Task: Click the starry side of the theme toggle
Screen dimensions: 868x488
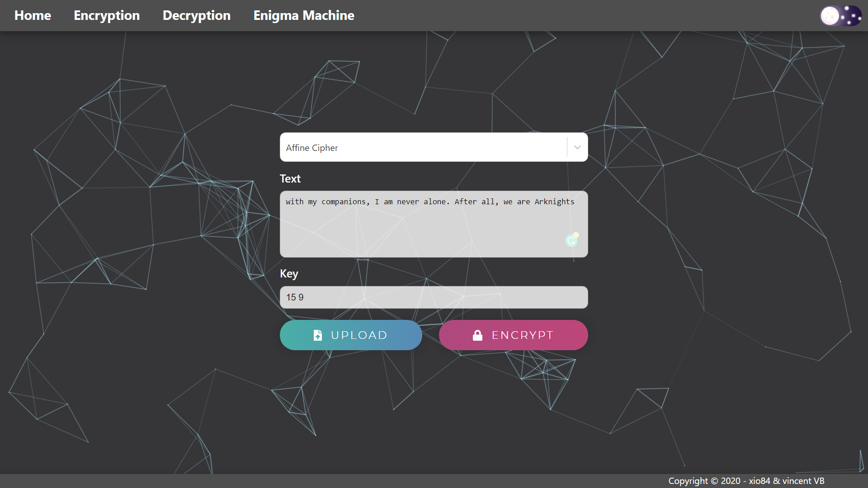Action: (x=852, y=16)
